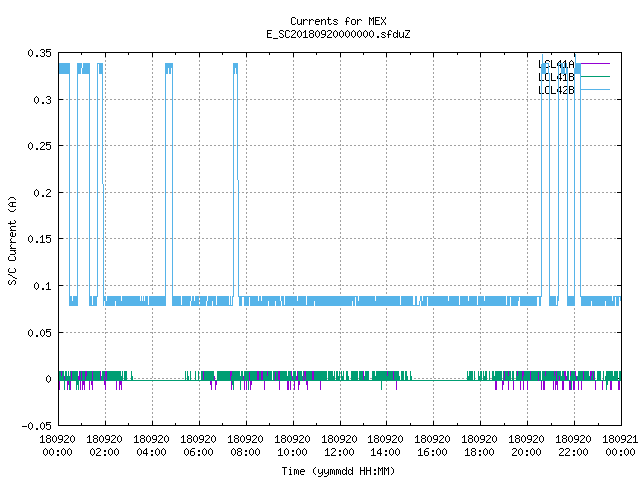Select the LCL41B legend label
Image resolution: width=640 pixels, height=480 pixels.
point(556,77)
